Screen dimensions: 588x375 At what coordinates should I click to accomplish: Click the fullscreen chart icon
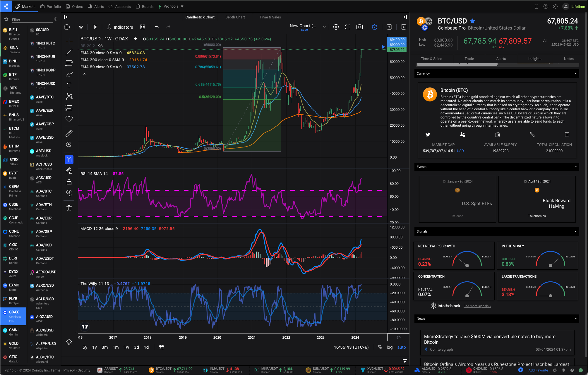(x=348, y=27)
